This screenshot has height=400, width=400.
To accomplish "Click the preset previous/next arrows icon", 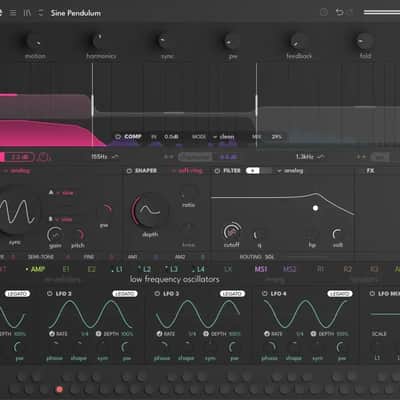I will 40,13.
